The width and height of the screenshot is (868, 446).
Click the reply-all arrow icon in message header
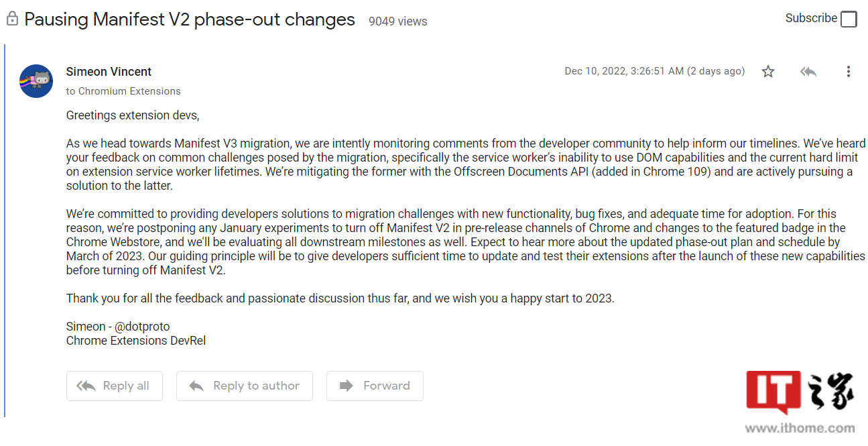tap(808, 71)
